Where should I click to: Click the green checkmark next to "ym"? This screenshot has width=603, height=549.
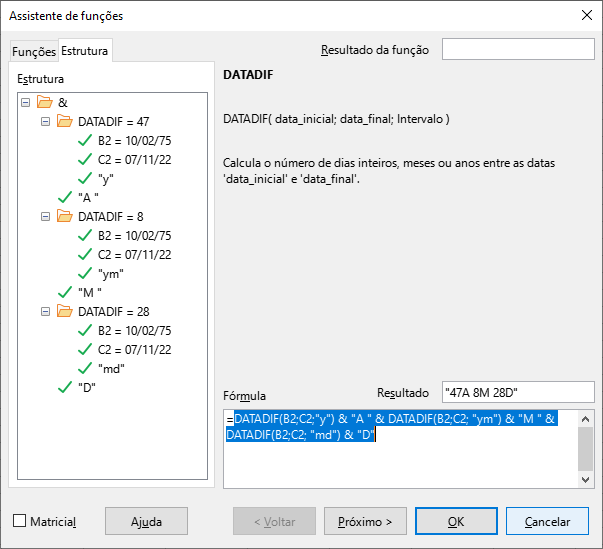pos(85,273)
